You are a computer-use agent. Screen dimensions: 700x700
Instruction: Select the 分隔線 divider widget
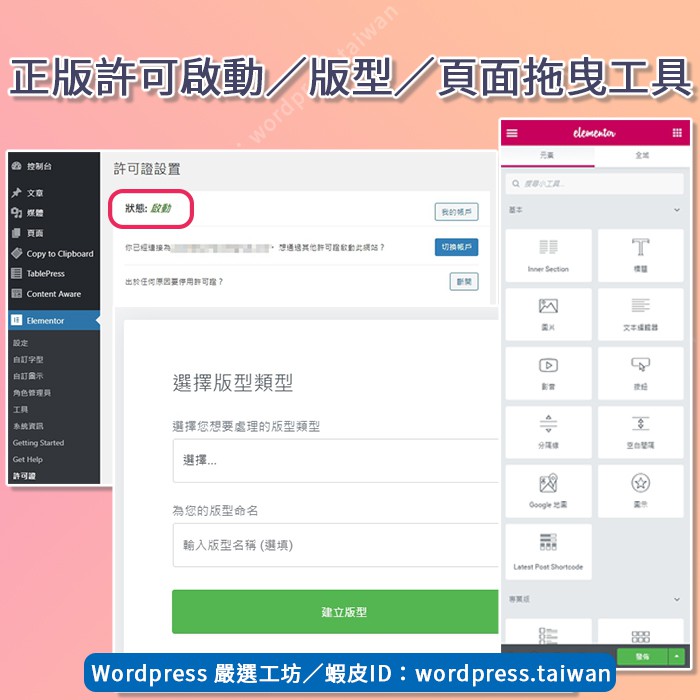tap(548, 432)
